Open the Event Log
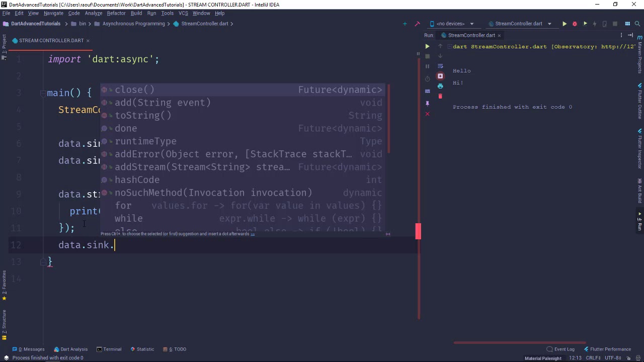This screenshot has height=362, width=644. pyautogui.click(x=560, y=349)
